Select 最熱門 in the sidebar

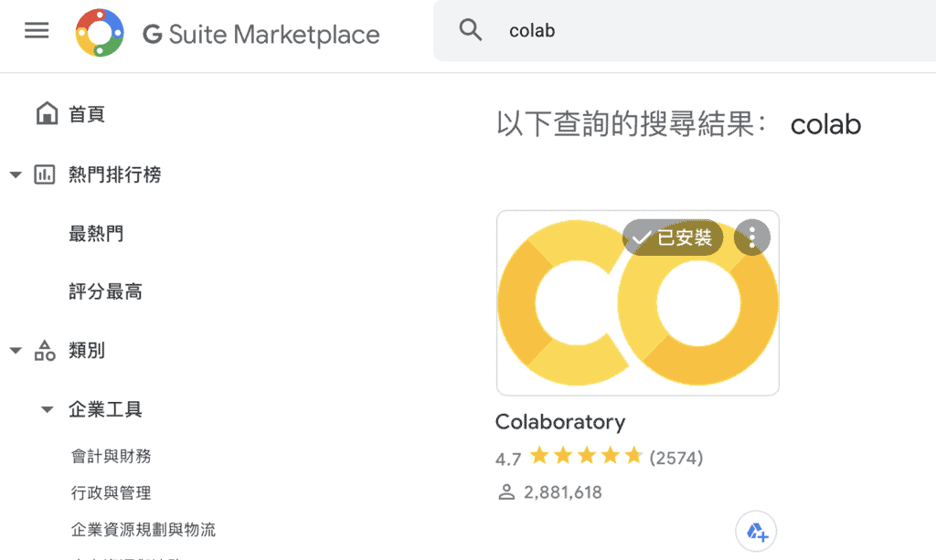point(96,233)
